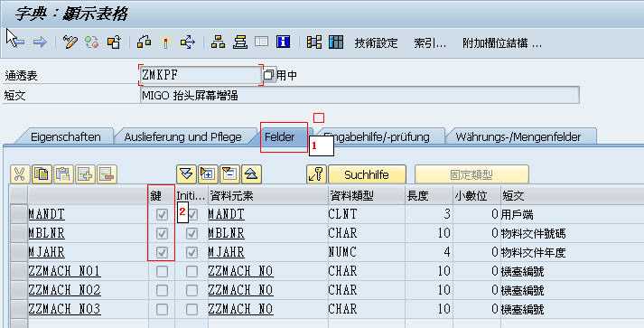644x328 pixels.
Task: Open the table Contents grid icon
Action: click(x=336, y=42)
